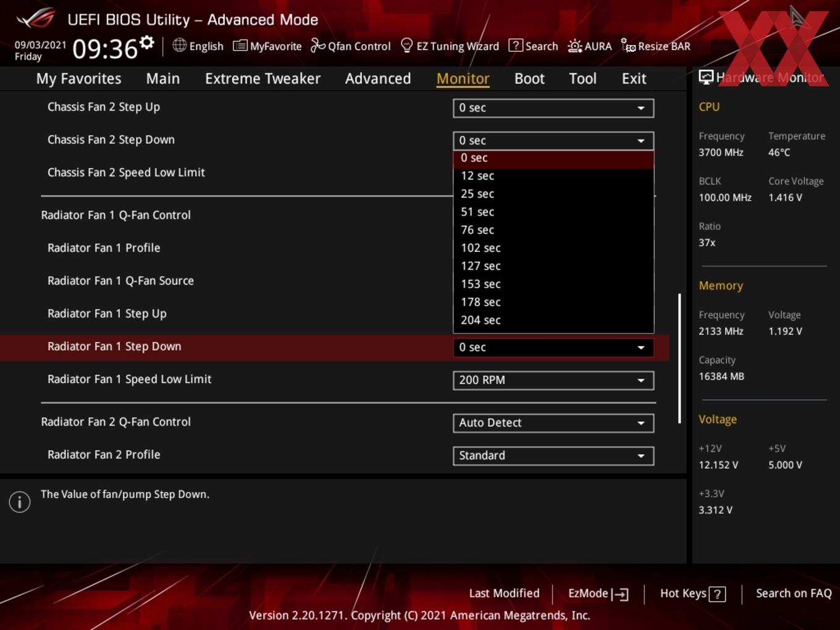This screenshot has height=630, width=840.
Task: Toggle the AURA lighting icon
Action: click(574, 46)
